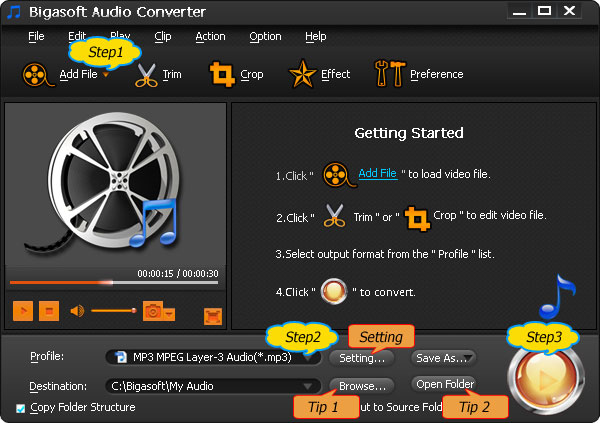Stop the preview playback
The width and height of the screenshot is (600, 423).
tap(49, 310)
